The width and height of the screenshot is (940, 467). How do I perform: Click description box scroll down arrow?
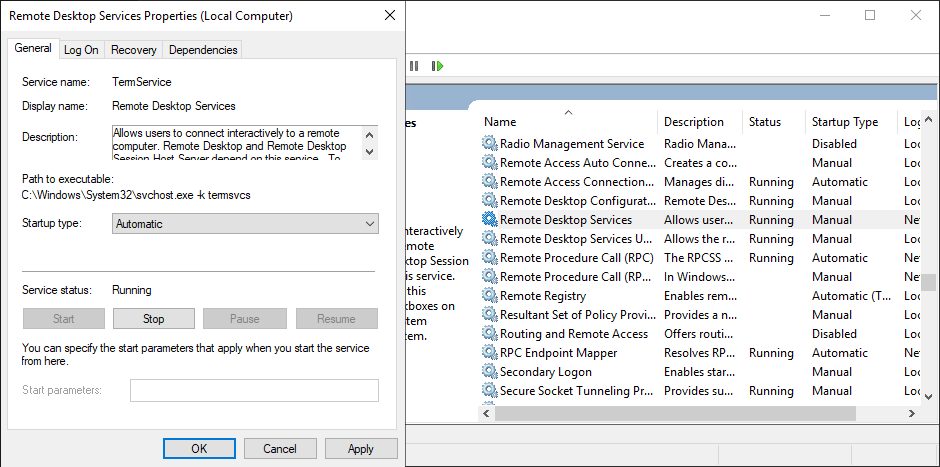(x=370, y=151)
